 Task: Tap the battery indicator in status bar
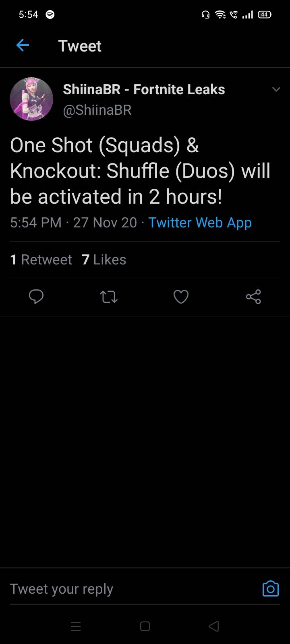click(x=264, y=14)
